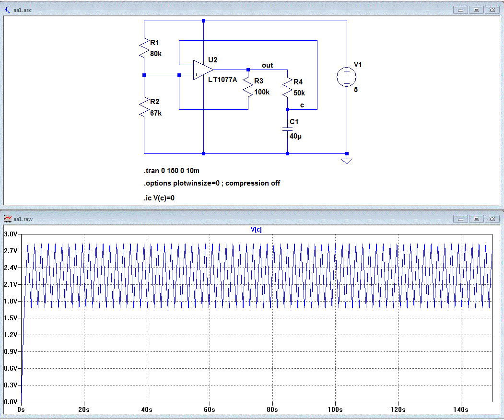Select capacitor C1 symbol (40µ)
504x420 pixels.
(x=287, y=129)
